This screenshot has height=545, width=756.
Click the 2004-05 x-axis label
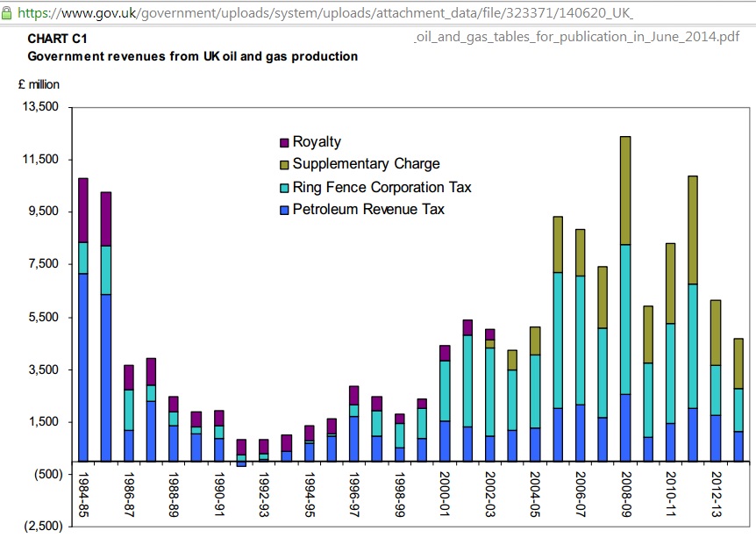pos(535,495)
